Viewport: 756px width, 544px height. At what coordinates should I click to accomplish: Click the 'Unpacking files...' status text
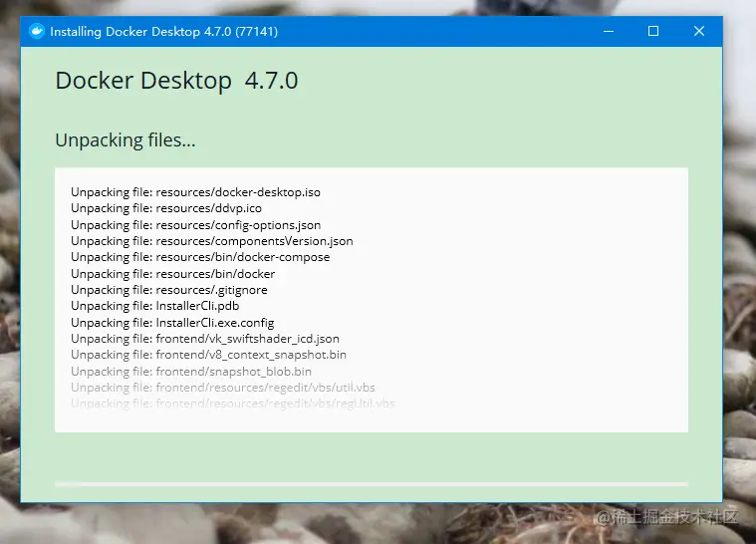126,140
